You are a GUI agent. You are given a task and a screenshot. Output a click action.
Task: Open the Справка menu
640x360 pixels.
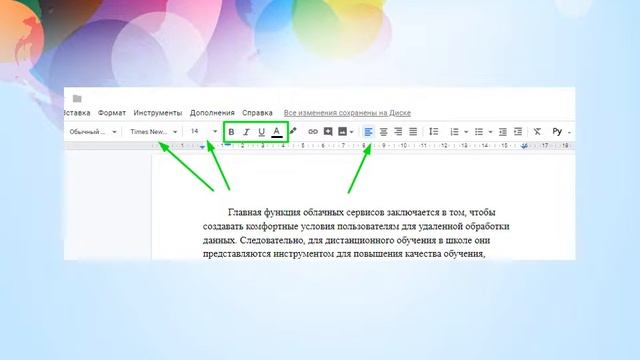pyautogui.click(x=257, y=113)
